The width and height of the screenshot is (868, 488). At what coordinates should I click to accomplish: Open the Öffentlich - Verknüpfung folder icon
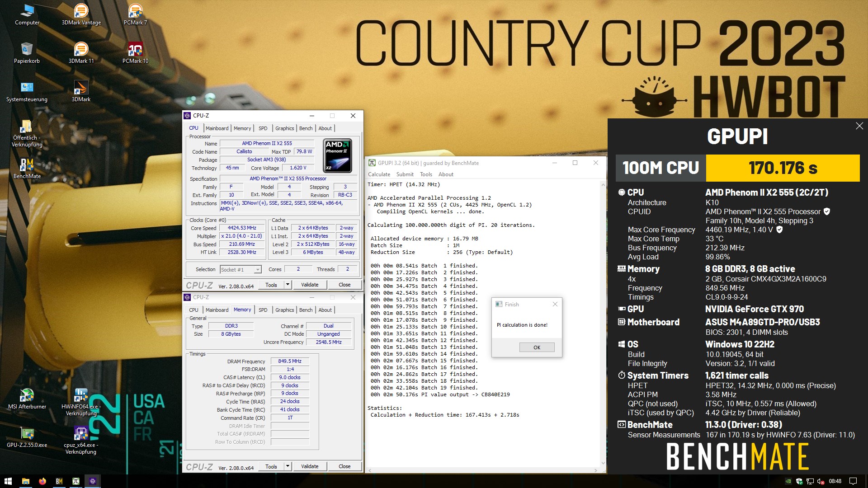point(27,133)
